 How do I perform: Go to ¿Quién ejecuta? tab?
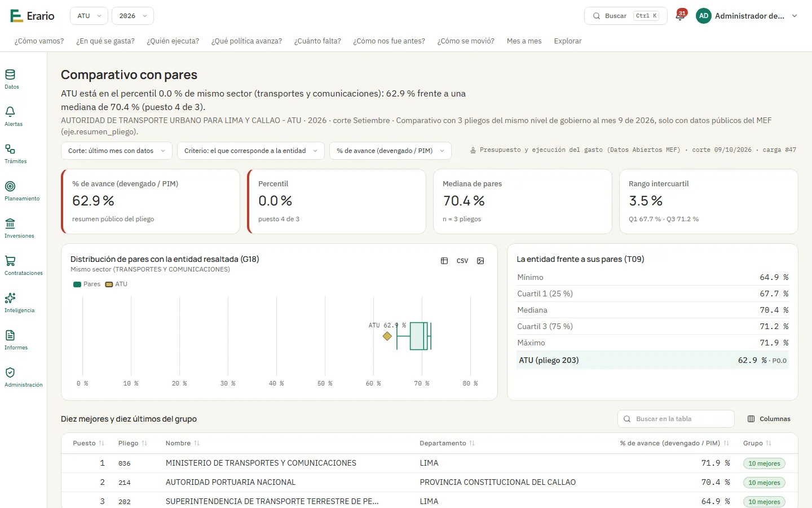173,41
